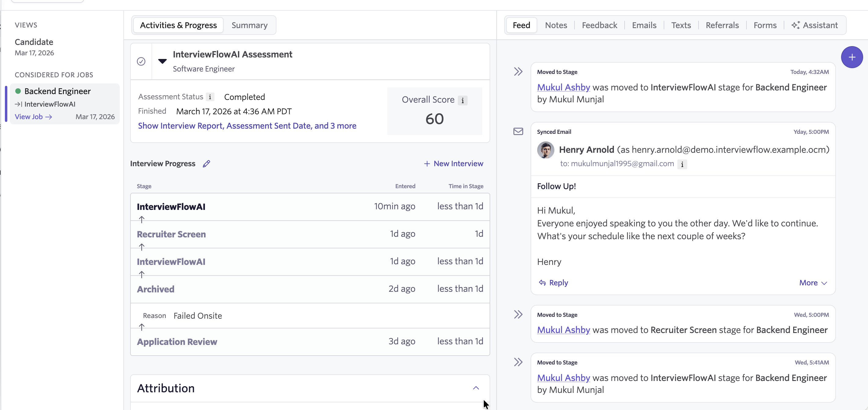Viewport: 868px width, 410px height.
Task: Click the Follow Up! email subject
Action: coord(556,186)
